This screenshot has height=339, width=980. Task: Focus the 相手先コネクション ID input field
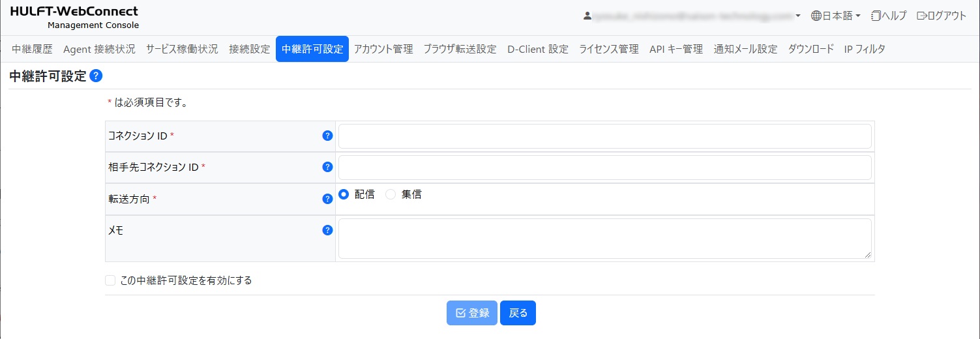[x=605, y=168]
